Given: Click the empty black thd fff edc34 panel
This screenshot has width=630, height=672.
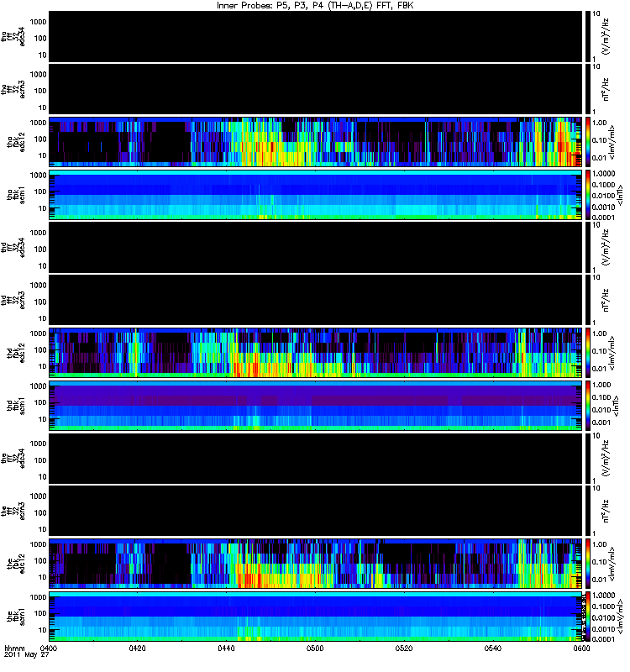Looking at the screenshot, I should [x=316, y=248].
